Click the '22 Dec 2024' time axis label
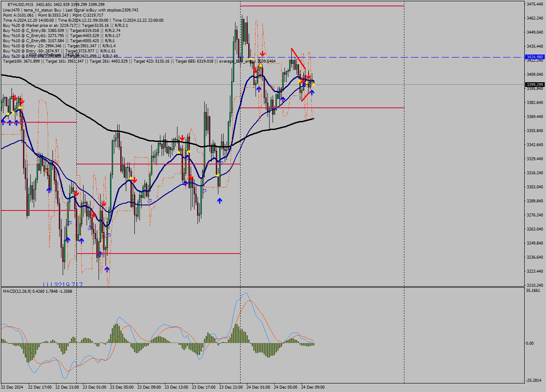Viewport: 546px width, 392px height. coord(12,387)
